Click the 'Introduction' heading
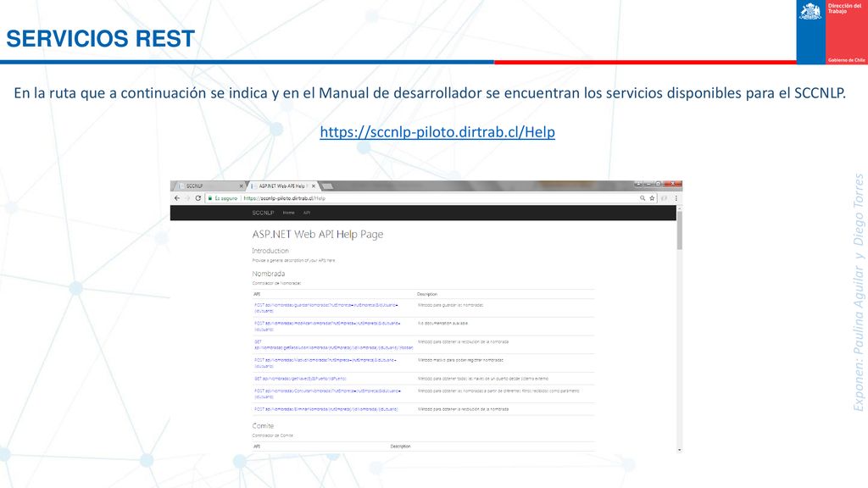 point(270,251)
